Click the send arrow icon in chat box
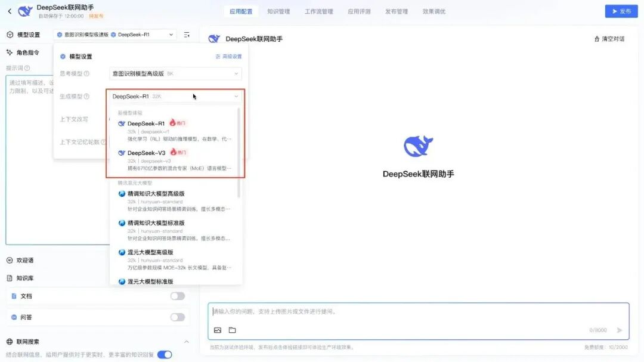This screenshot has height=362, width=644. pyautogui.click(x=620, y=330)
